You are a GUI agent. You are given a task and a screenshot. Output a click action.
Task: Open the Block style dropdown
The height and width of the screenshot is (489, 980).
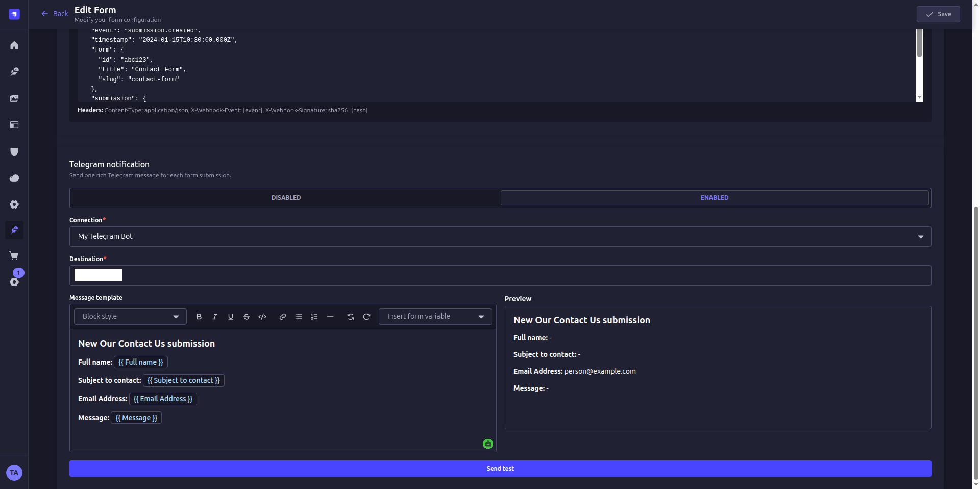[131, 317]
